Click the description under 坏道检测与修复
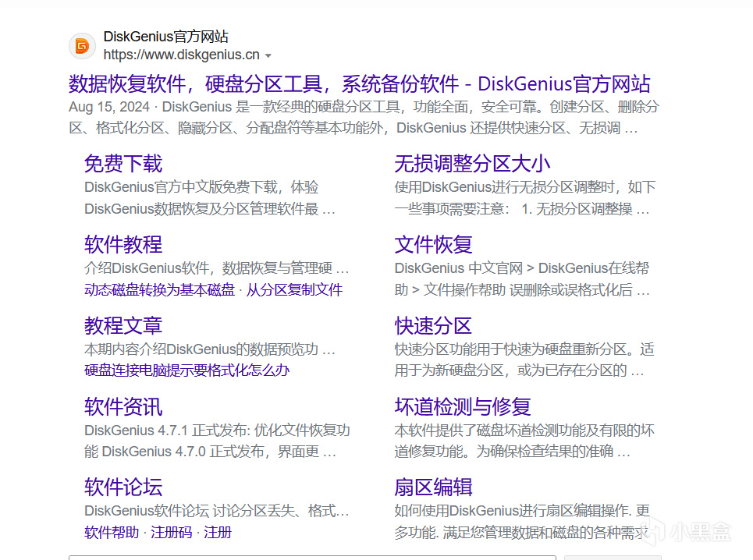Viewport: 753px width, 560px height. pos(524,441)
